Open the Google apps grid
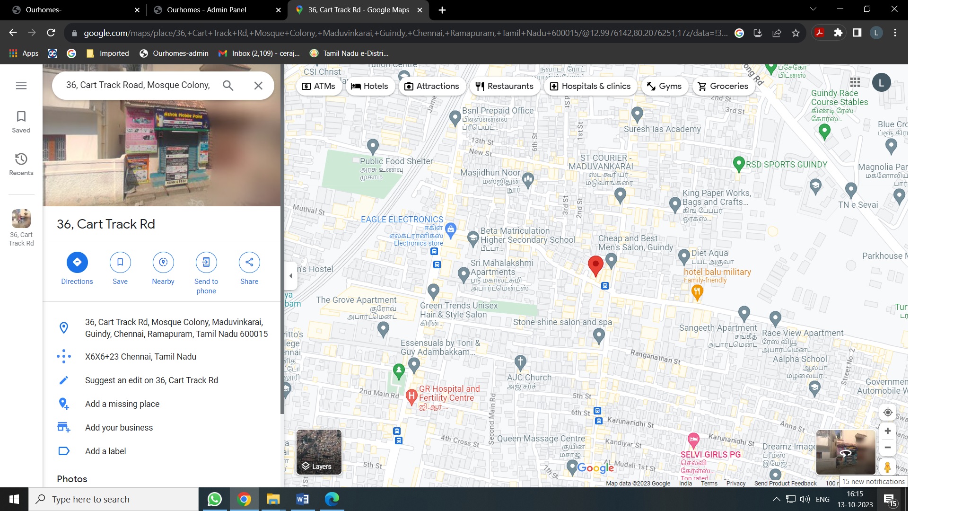 click(x=855, y=82)
